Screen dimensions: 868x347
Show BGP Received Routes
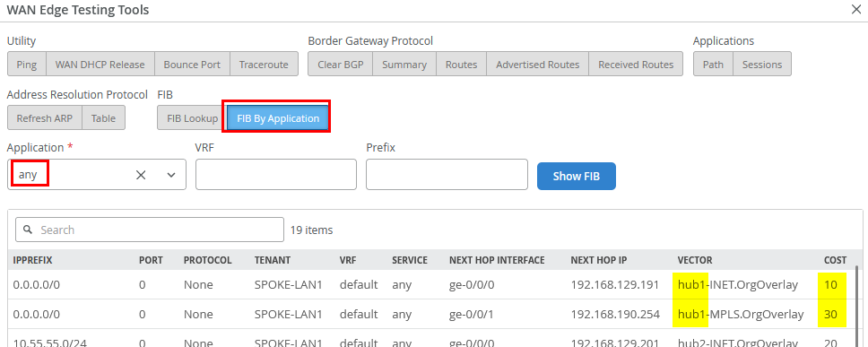pyautogui.click(x=636, y=65)
